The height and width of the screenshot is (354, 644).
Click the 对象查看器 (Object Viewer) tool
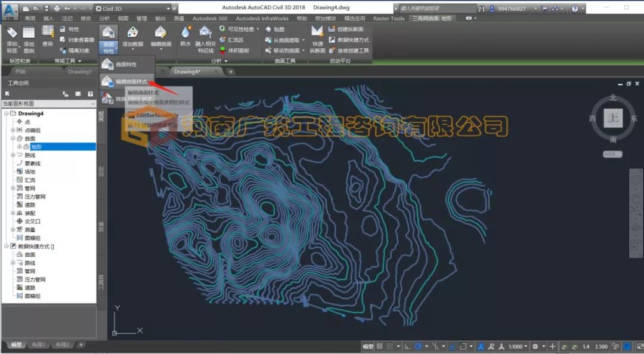point(77,40)
